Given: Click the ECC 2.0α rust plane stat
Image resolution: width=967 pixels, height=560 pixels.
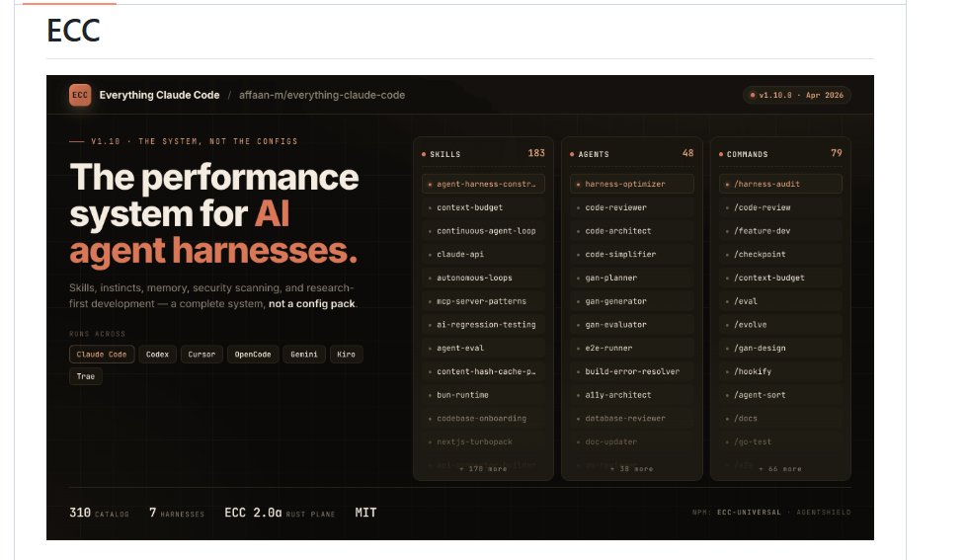Looking at the screenshot, I should click(280, 513).
